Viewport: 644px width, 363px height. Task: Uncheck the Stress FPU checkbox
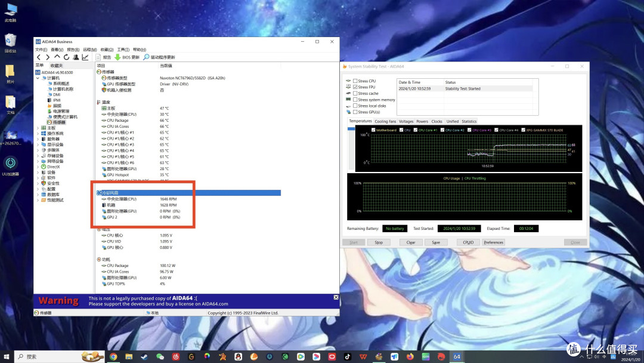tap(355, 87)
